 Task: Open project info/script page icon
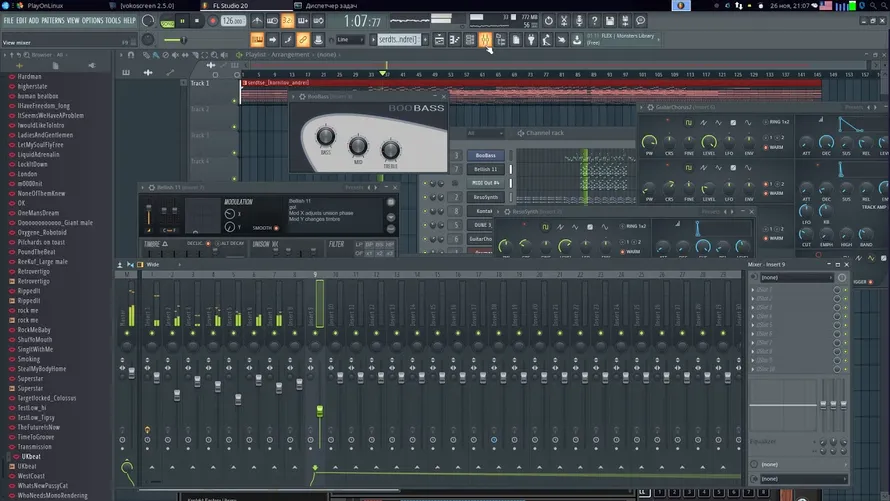point(516,39)
